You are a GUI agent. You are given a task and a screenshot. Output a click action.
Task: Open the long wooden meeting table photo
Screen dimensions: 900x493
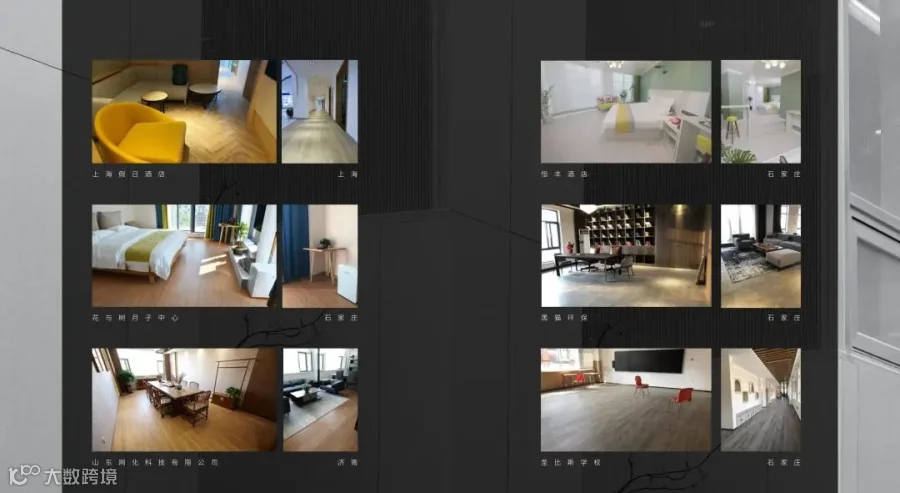point(184,399)
